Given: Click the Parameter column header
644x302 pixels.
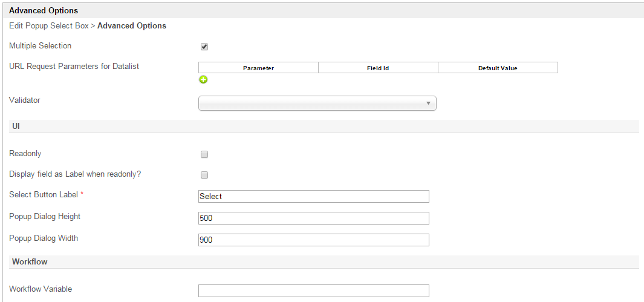Looking at the screenshot, I should [x=258, y=68].
